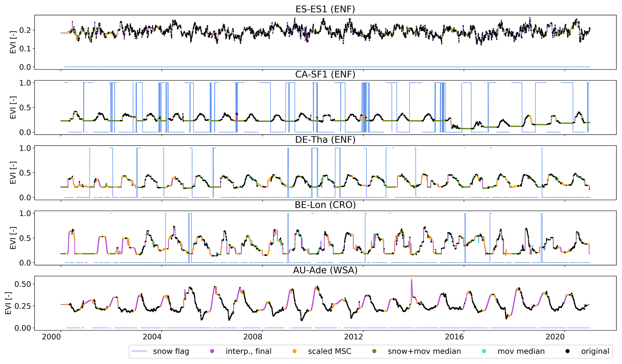Click the green 'snow+mov median' legend marker
The width and height of the screenshot is (622, 364).
point(375,351)
